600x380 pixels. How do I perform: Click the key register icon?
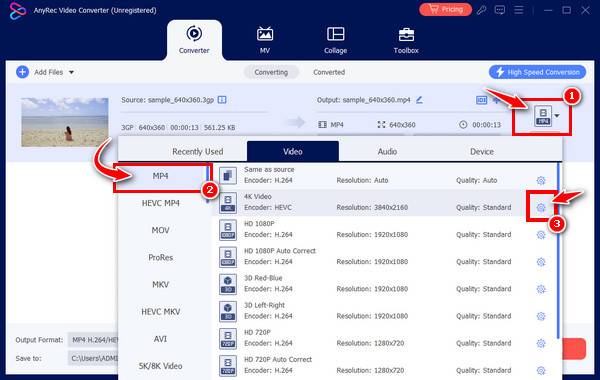[x=481, y=10]
